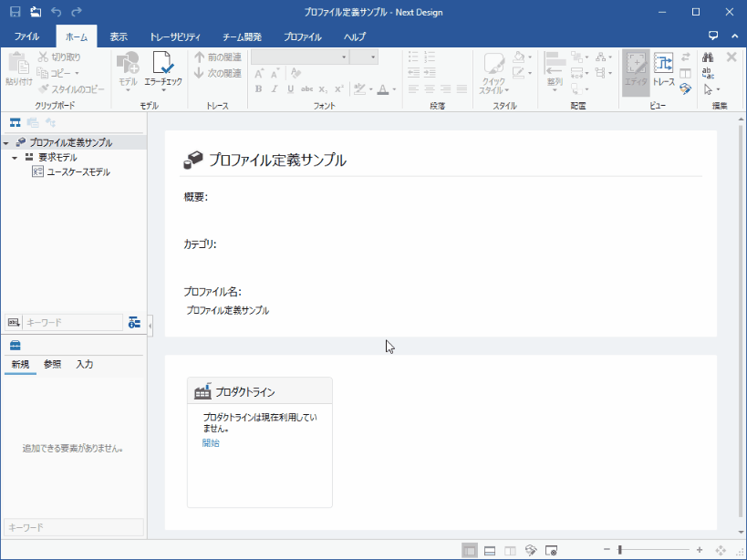
Task: Toggle the first layout mode in status bar
Action: [469, 551]
